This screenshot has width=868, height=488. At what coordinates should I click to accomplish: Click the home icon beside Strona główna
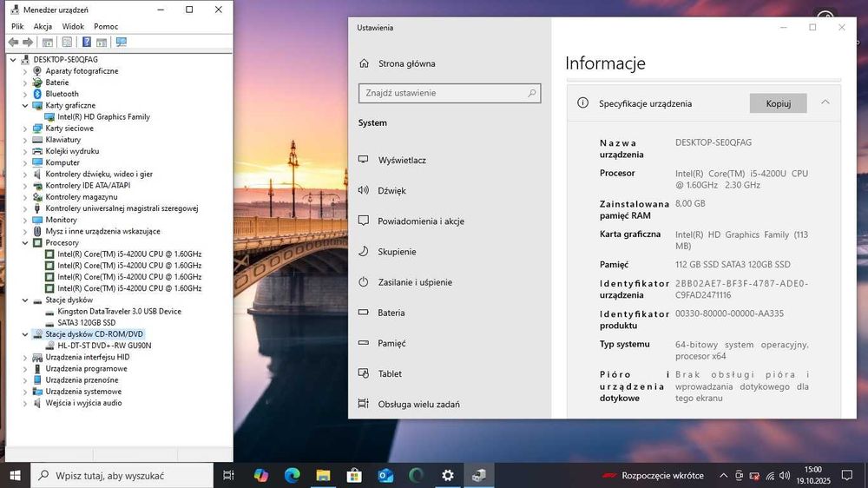(x=364, y=63)
